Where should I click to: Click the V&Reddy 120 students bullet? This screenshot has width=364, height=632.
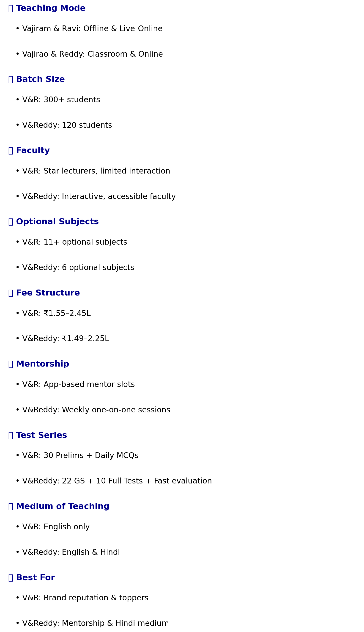point(64,125)
